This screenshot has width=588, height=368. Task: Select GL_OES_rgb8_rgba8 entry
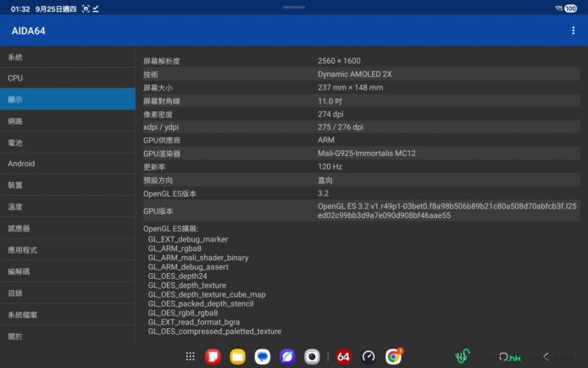(x=183, y=313)
